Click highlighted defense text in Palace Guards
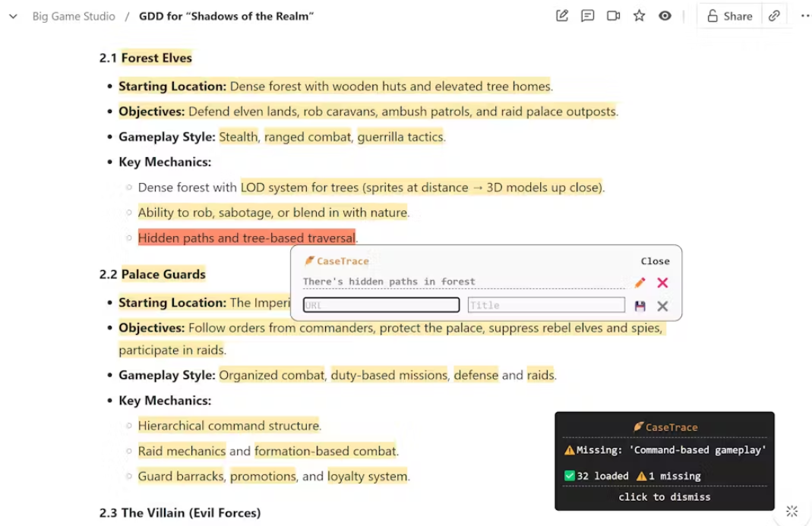 click(476, 375)
